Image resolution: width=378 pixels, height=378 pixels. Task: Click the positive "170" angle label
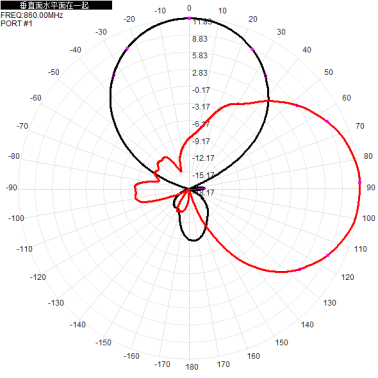pos(223,364)
